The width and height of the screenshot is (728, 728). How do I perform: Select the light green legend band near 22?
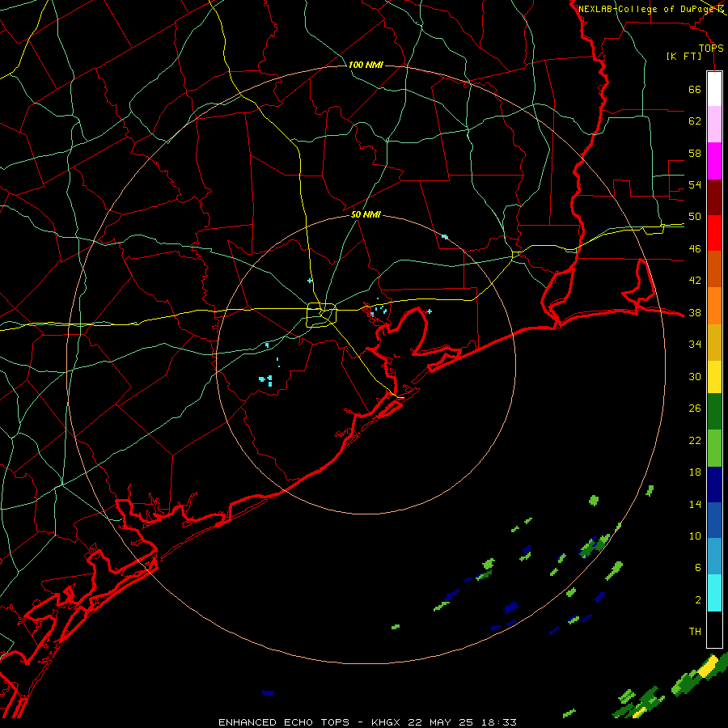(x=714, y=448)
